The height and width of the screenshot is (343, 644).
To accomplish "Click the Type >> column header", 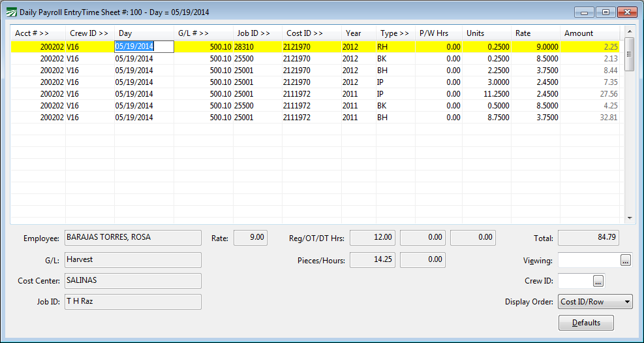I will pyautogui.click(x=395, y=33).
